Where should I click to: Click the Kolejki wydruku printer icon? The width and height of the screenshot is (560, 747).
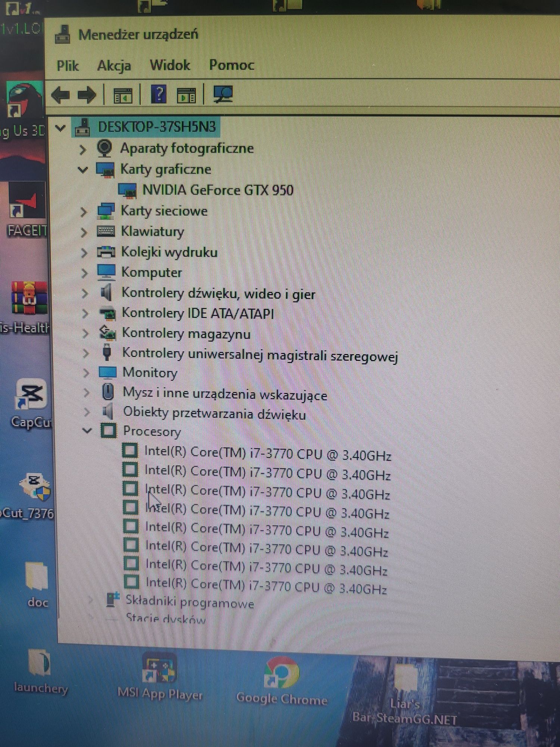point(106,252)
